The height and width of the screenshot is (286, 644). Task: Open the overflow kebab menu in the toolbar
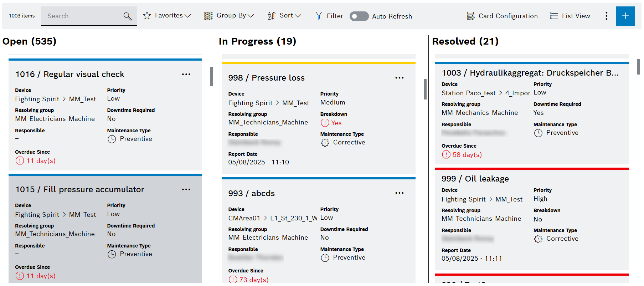click(x=606, y=16)
